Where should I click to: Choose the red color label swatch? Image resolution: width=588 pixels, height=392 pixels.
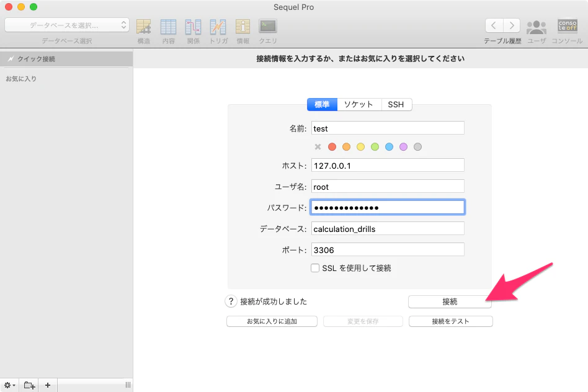point(332,146)
